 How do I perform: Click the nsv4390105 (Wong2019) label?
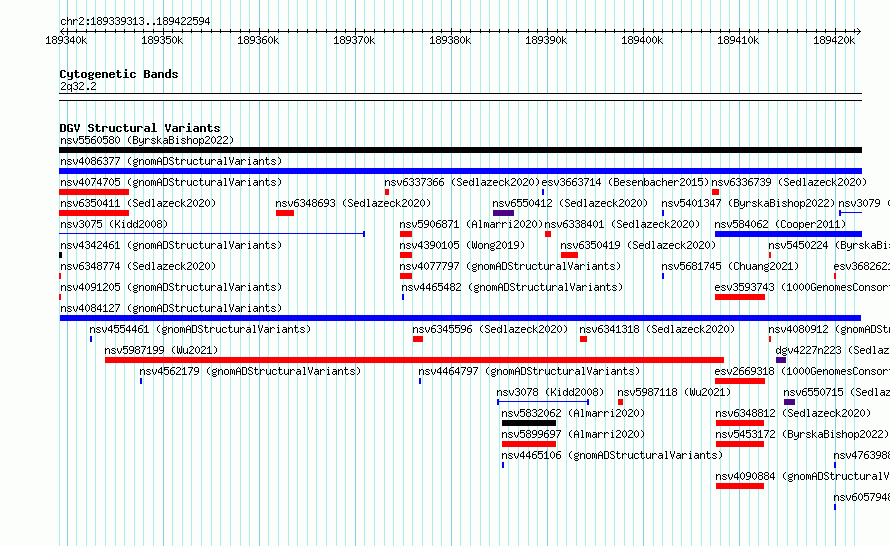coord(462,245)
